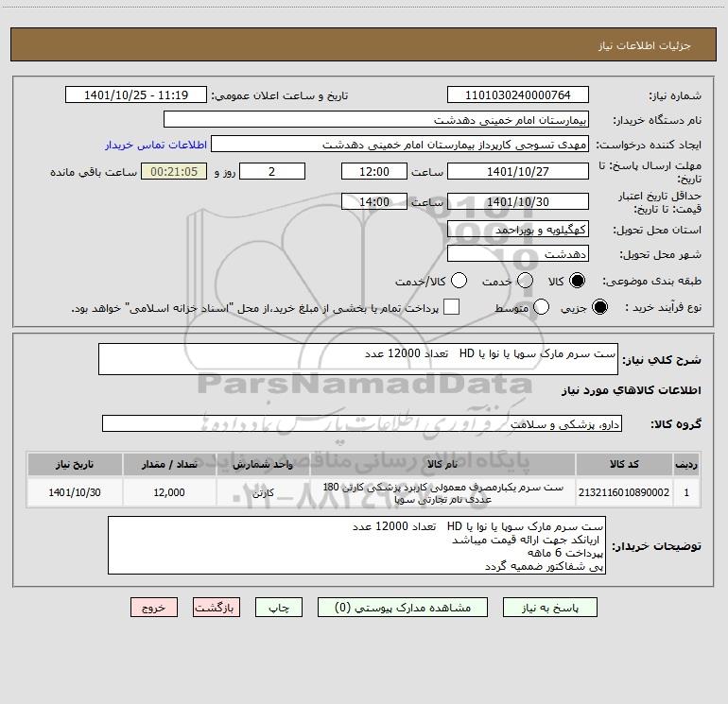The image size is (728, 704).
Task: Click the unit cell کارتن
Action: click(263, 492)
